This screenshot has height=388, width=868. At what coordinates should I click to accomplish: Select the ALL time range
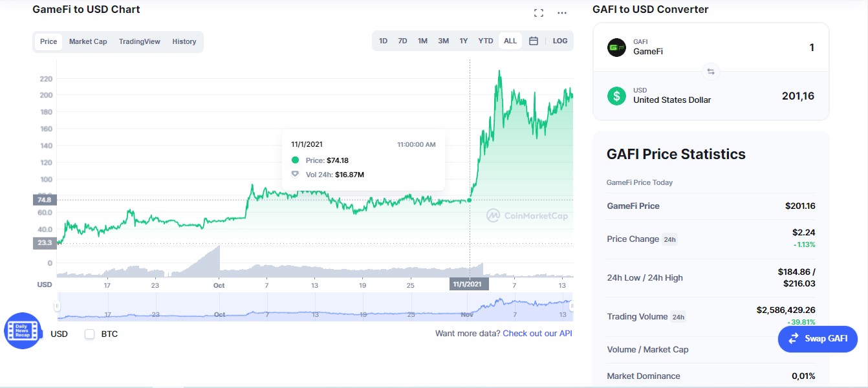point(510,41)
